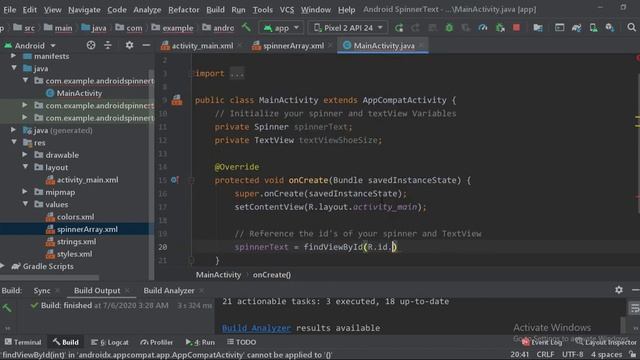Viewport: 640px width, 360px height.
Task: Click the green Debug app bug icon
Action: 449,28
